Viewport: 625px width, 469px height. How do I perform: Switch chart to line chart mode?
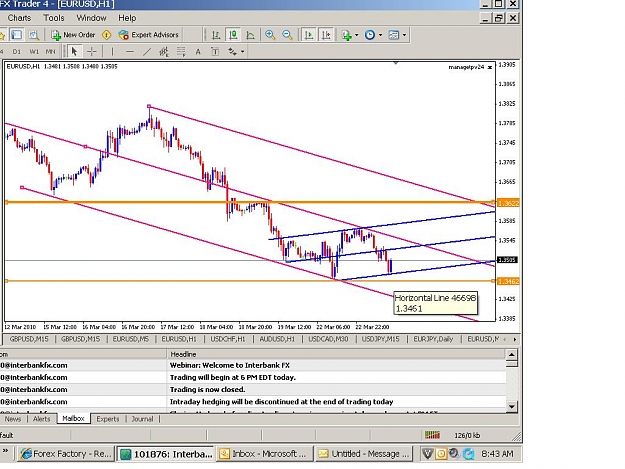click(x=250, y=35)
